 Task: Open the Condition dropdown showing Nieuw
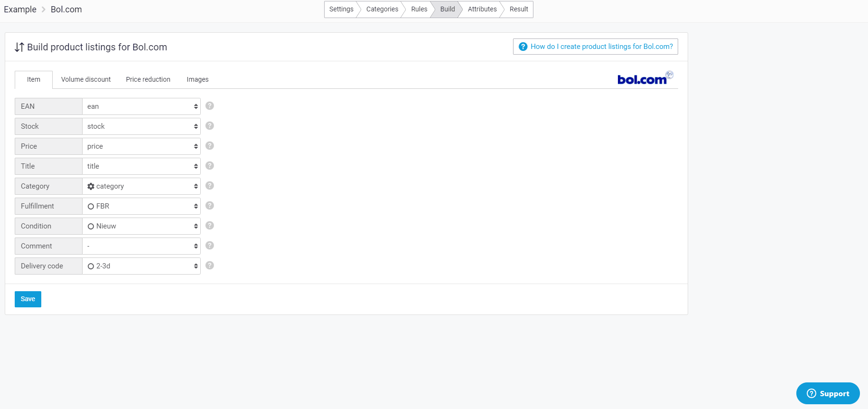tap(141, 226)
